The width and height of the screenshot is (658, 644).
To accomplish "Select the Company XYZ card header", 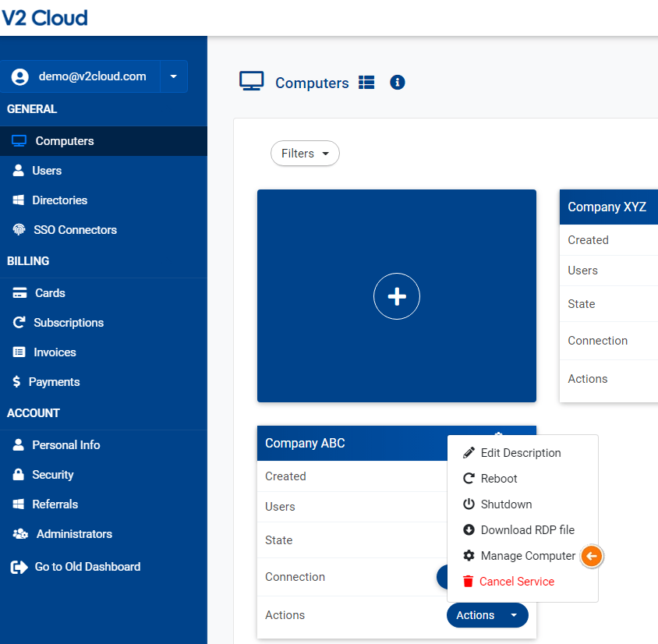I will coord(608,207).
